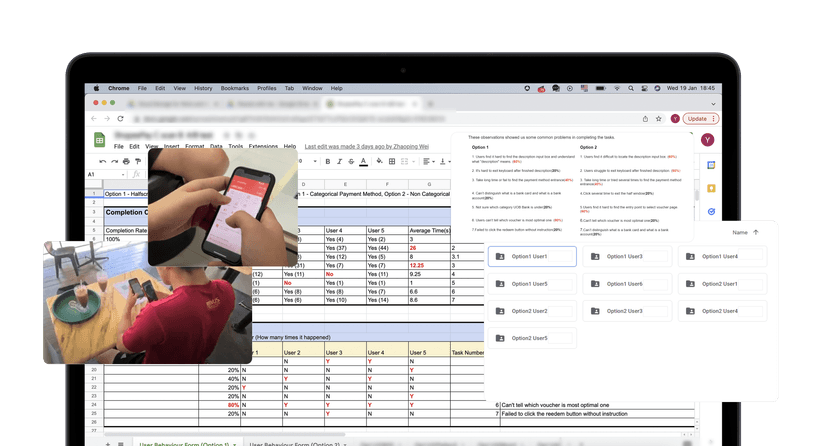Toggle italic text formatting
Image resolution: width=828 pixels, height=446 pixels.
pos(339,162)
